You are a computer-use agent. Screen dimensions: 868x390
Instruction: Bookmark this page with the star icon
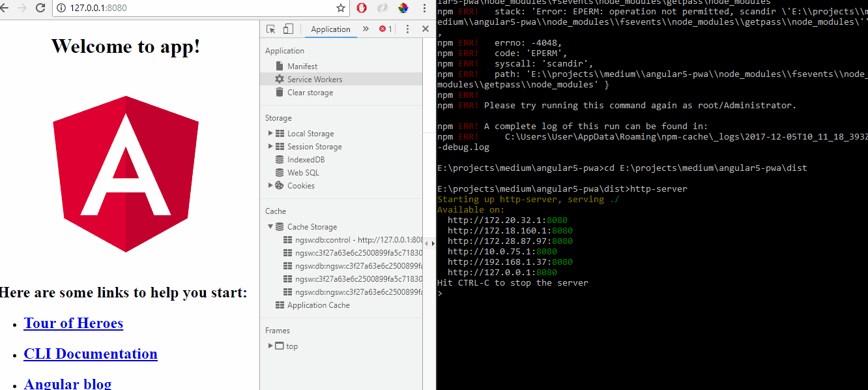click(x=341, y=8)
